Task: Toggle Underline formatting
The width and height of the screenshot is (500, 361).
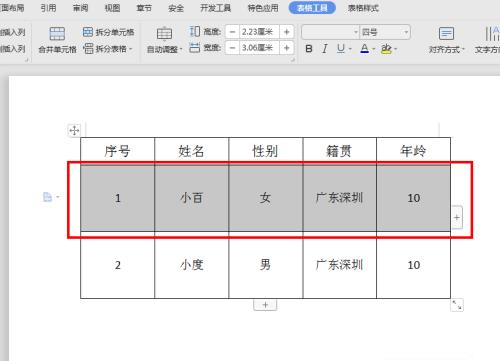Action: (340, 49)
